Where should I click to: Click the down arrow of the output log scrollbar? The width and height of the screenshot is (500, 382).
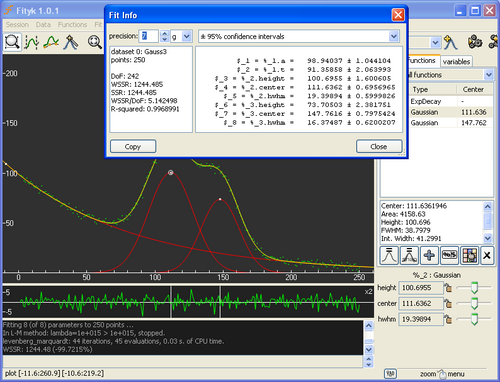[x=369, y=349]
